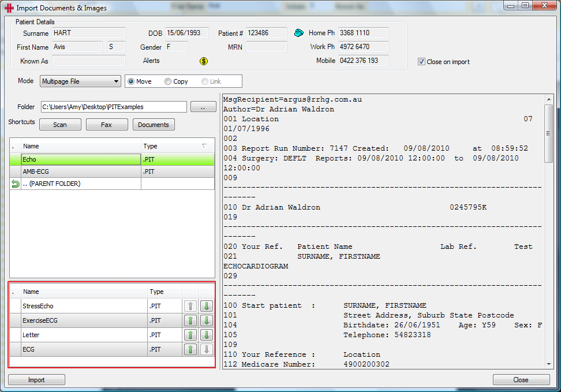
Task: Minimize the Import Documents window
Action: [x=511, y=5]
